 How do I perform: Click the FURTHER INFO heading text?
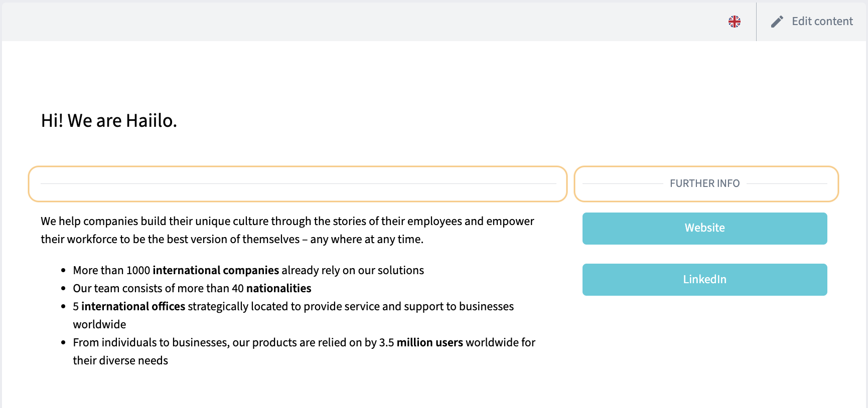(x=704, y=183)
